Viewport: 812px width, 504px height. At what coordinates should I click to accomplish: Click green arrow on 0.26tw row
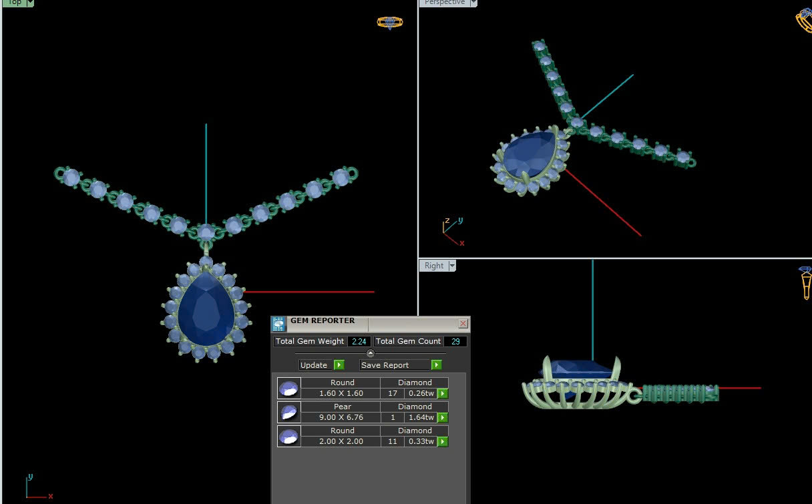442,394
